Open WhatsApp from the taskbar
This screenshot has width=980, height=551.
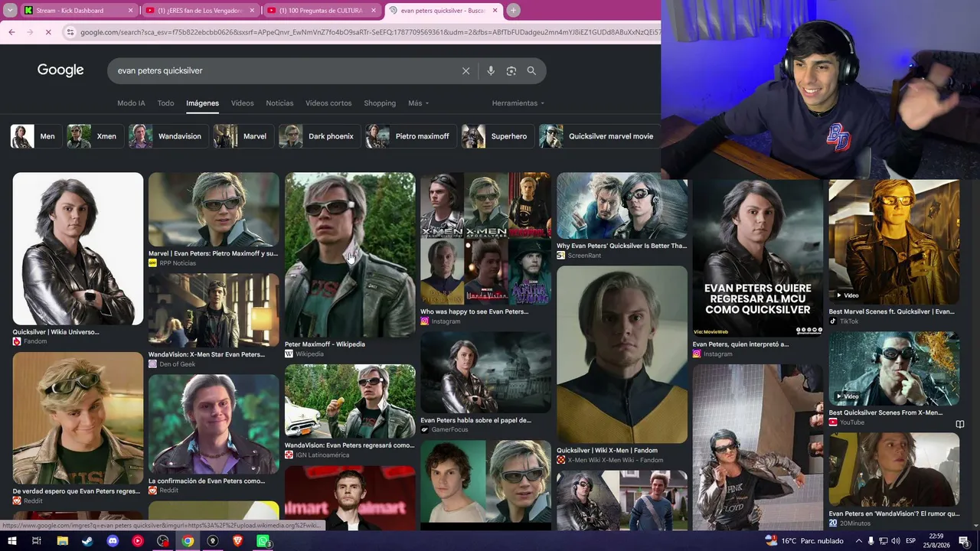pyautogui.click(x=263, y=541)
